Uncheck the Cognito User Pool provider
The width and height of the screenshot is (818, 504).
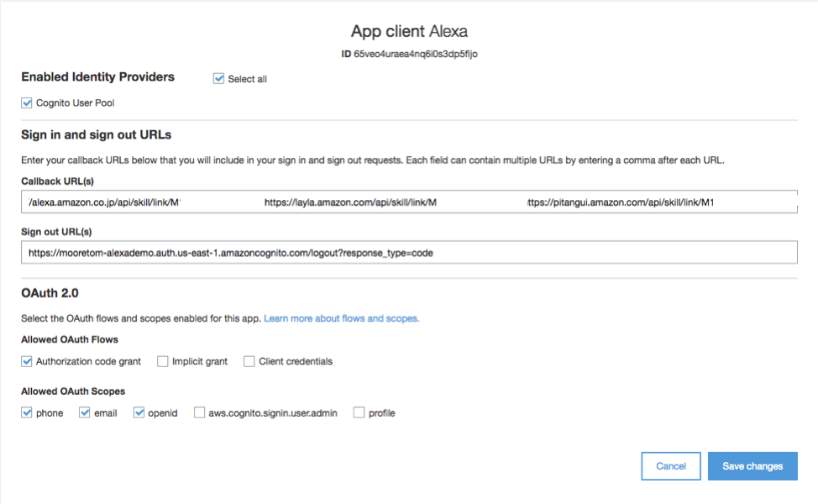tap(26, 102)
